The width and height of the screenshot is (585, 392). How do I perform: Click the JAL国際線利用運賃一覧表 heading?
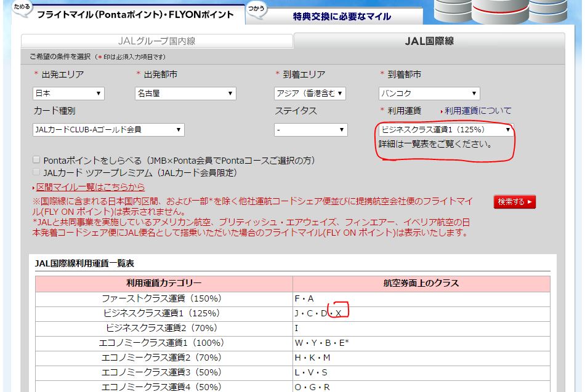point(84,263)
